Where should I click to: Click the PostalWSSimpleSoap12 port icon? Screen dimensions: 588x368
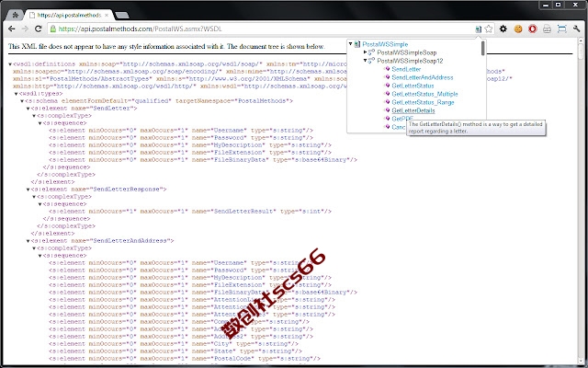click(371, 60)
